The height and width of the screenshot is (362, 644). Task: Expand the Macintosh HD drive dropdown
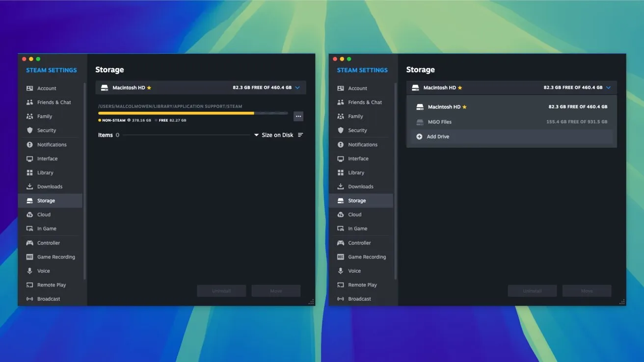pos(298,87)
